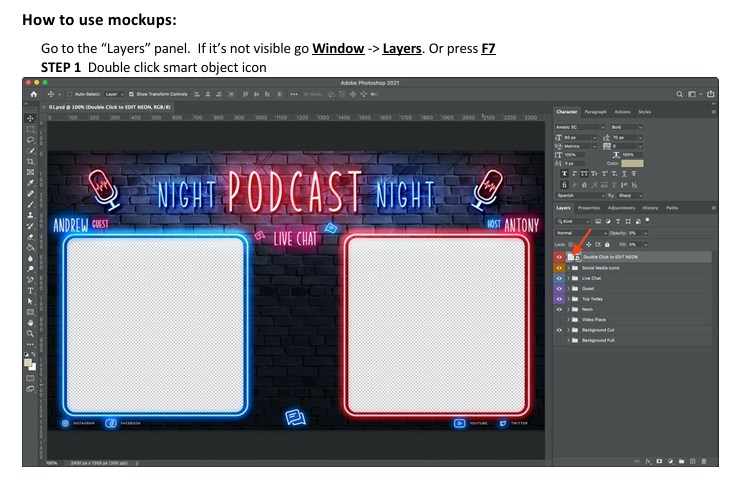Click the Character panel text color swatch
This screenshot has height=484, width=736.
(632, 163)
